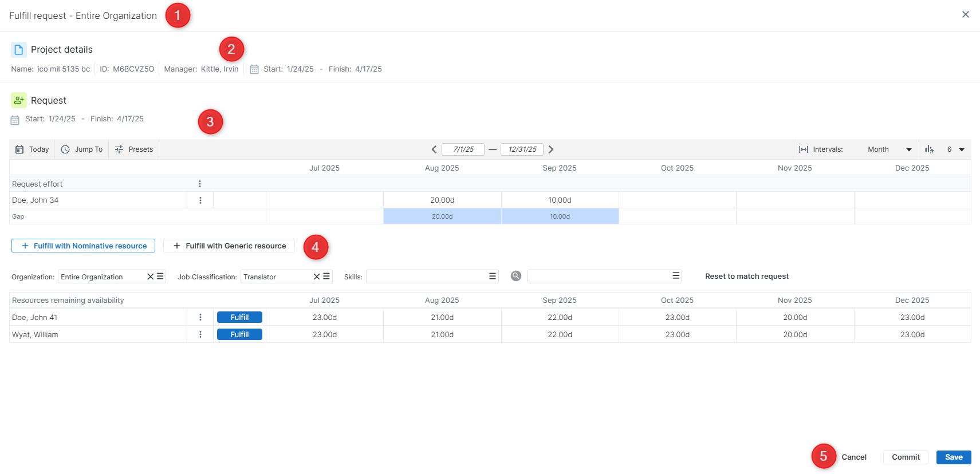Open the Presets menu

pyautogui.click(x=134, y=149)
